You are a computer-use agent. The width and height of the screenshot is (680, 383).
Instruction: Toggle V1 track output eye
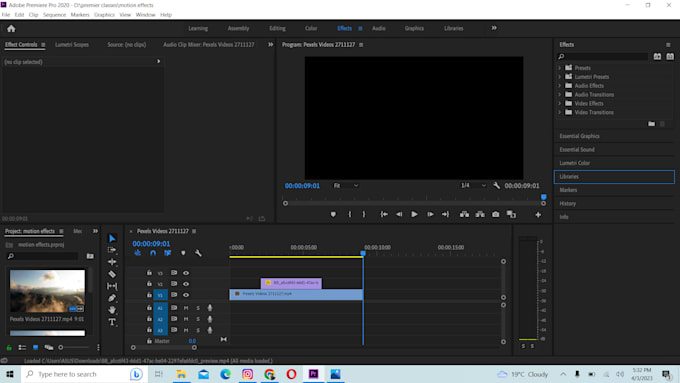point(186,295)
